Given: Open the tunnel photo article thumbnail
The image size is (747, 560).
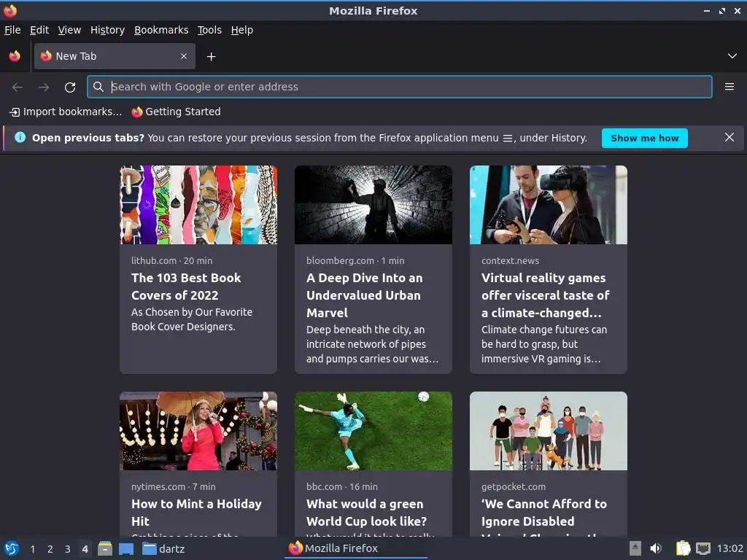Looking at the screenshot, I should pos(373,205).
